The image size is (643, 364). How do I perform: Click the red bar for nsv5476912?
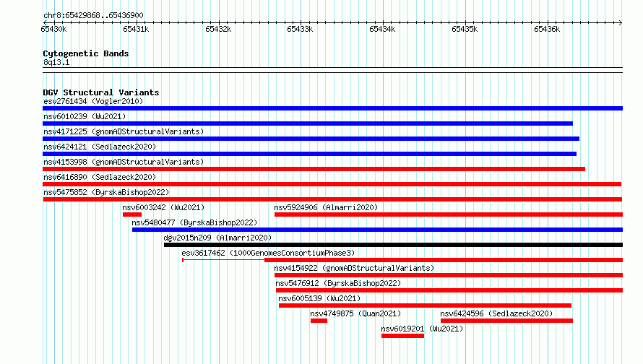pyautogui.click(x=449, y=290)
